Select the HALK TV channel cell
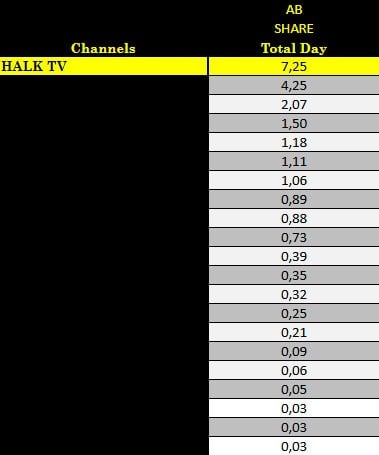This screenshot has height=455, width=379. pyautogui.click(x=103, y=66)
